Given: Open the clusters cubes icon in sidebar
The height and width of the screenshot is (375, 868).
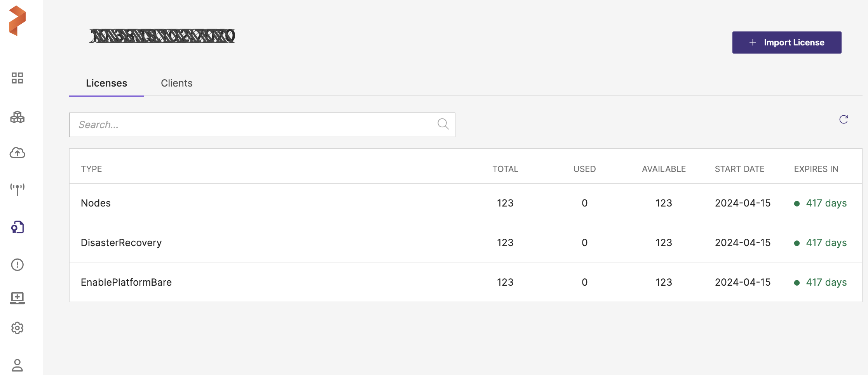Looking at the screenshot, I should [17, 117].
